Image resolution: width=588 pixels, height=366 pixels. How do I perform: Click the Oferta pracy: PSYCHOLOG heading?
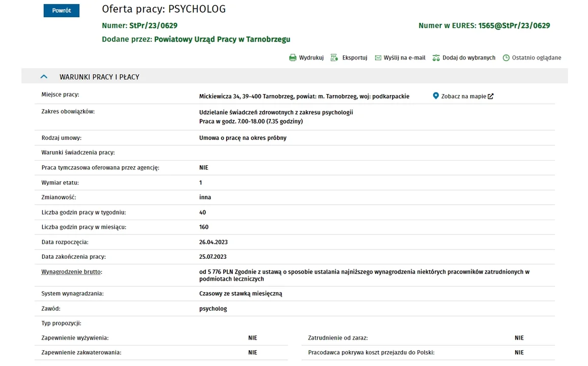tap(164, 9)
